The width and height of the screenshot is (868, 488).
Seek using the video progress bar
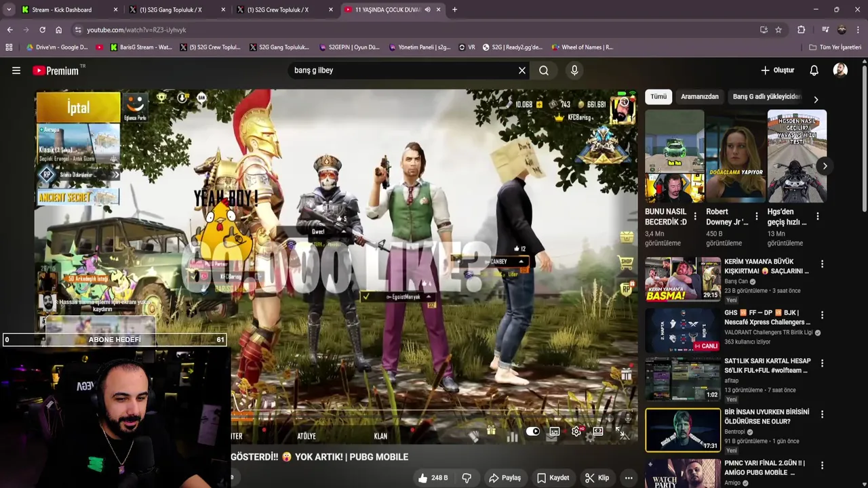(434, 411)
